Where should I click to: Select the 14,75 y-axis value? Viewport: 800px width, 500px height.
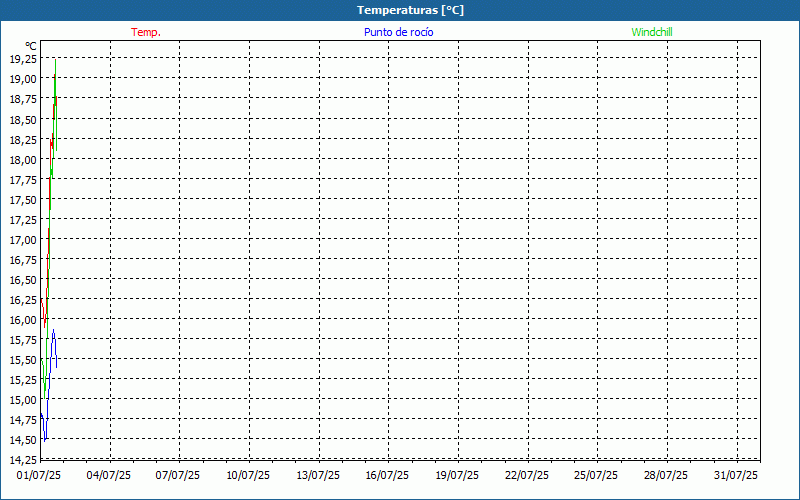23,420
